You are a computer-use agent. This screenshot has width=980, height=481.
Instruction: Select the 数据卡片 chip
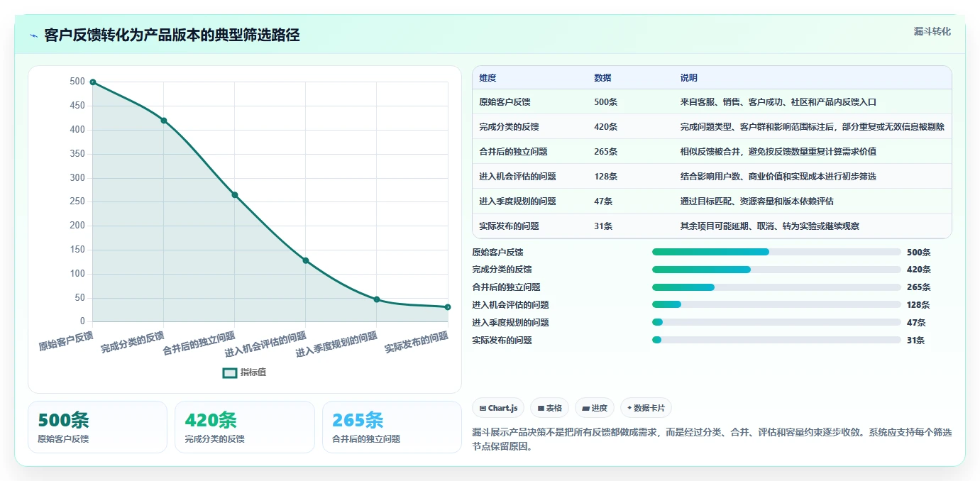[x=646, y=408]
